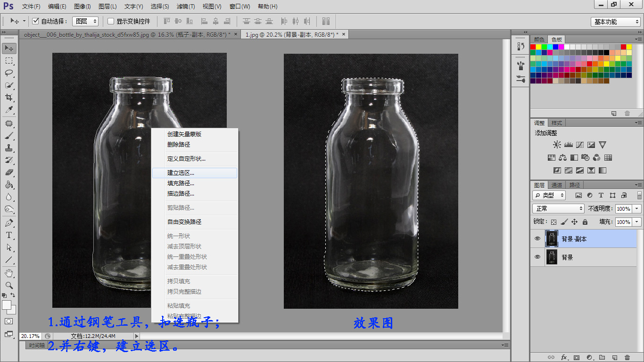This screenshot has height=362, width=644.
Task: Click the add layer mask icon
Action: 576,358
